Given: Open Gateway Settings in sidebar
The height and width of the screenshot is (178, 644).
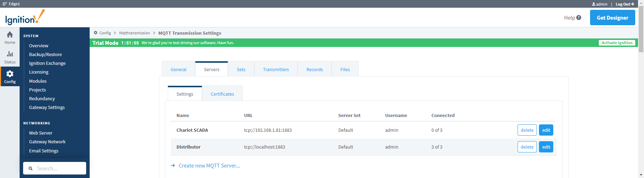Looking at the screenshot, I should click(47, 107).
